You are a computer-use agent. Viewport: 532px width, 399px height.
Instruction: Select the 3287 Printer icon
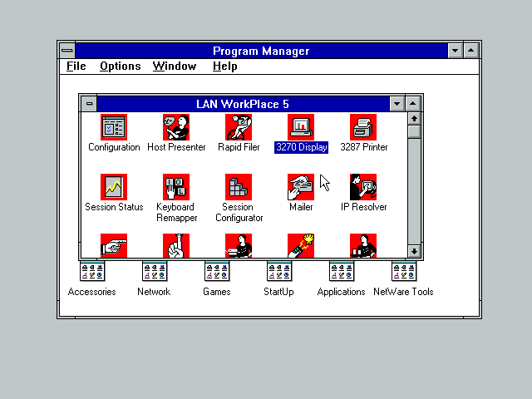point(363,127)
